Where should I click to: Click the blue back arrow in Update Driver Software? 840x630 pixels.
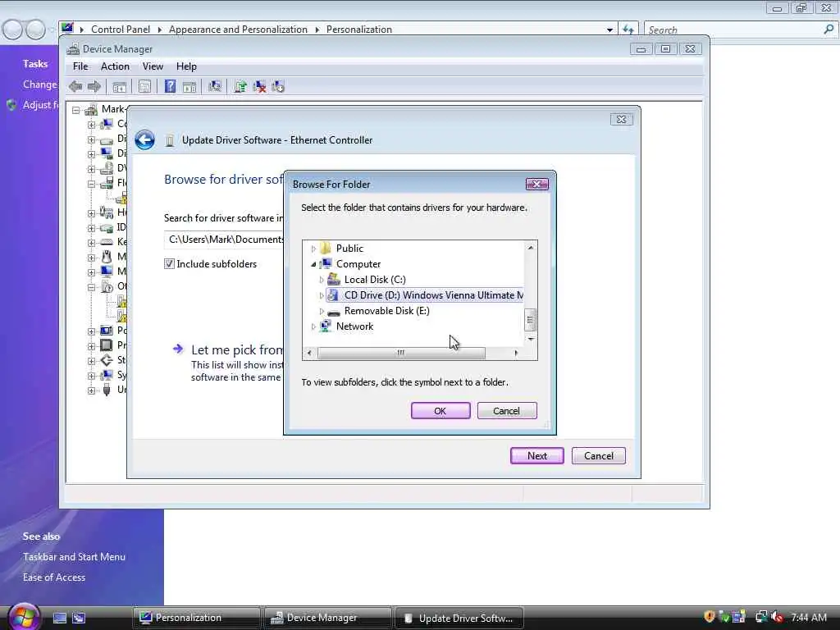coord(144,140)
